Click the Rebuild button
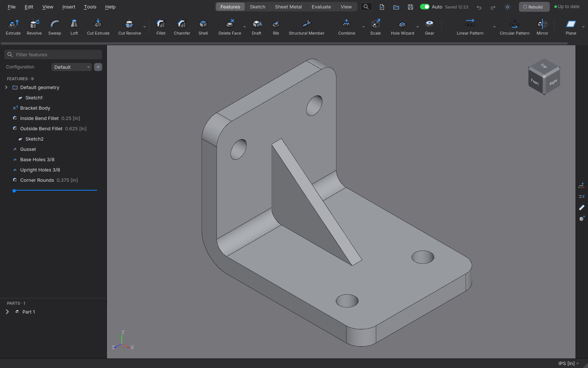This screenshot has width=588, height=368. (534, 7)
